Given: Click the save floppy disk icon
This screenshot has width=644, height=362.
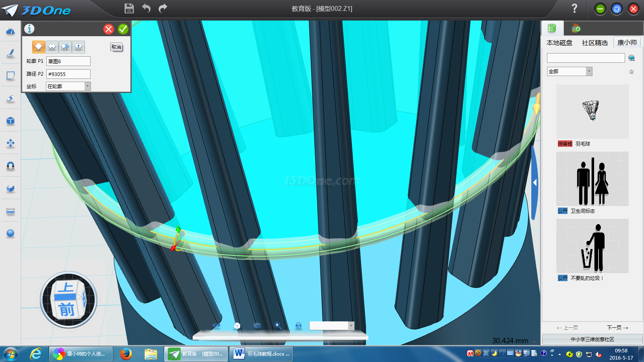Looking at the screenshot, I should pyautogui.click(x=129, y=8).
